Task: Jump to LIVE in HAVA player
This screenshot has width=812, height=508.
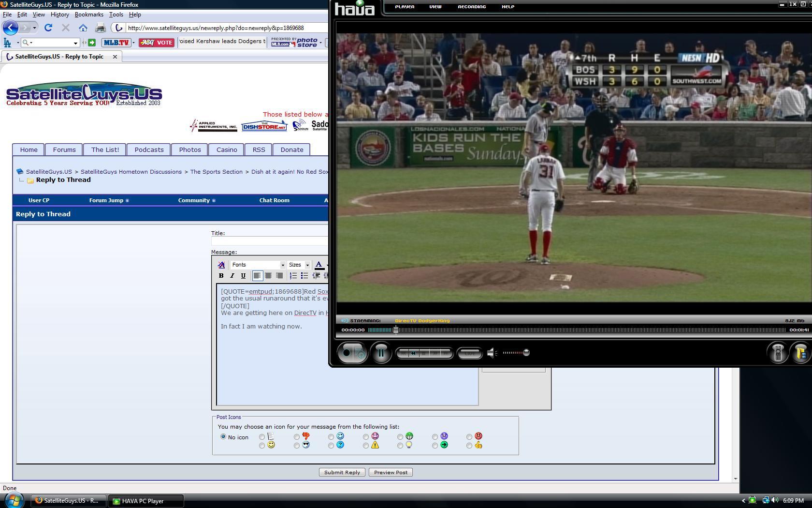Action: 470,353
